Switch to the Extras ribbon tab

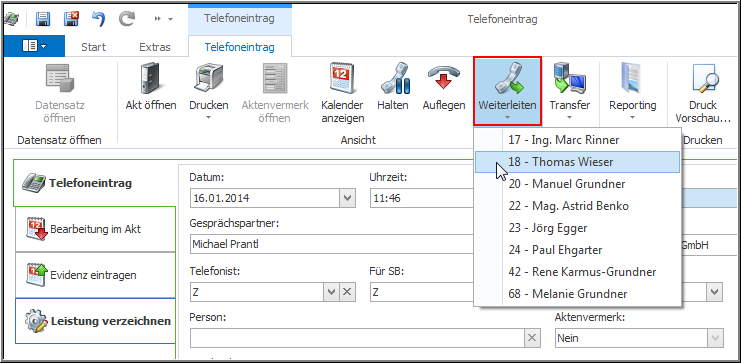click(155, 47)
